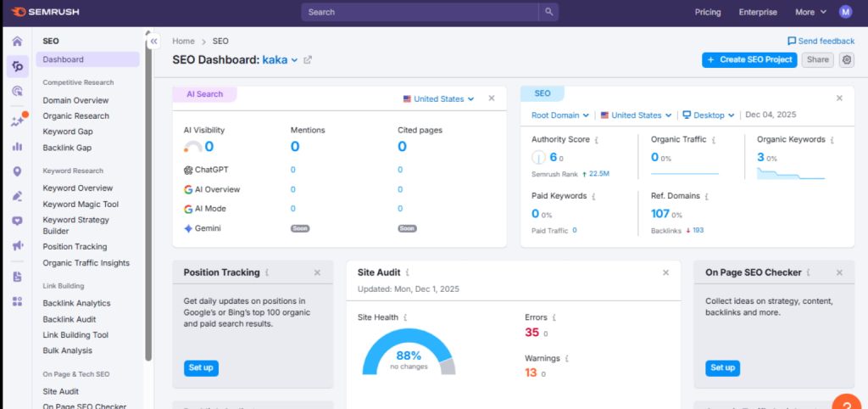
Task: Open the sparkle rail icon with orange dot
Action: click(x=18, y=121)
